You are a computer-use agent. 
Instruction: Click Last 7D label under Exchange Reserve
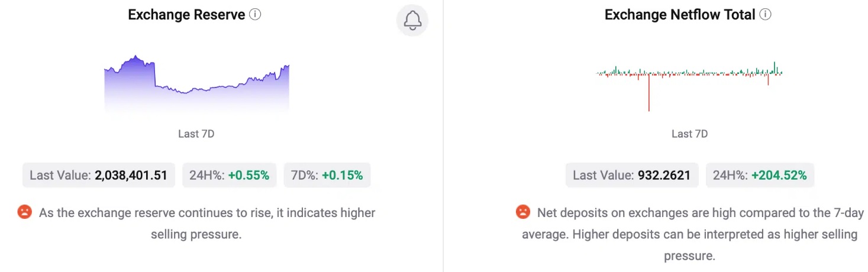196,134
